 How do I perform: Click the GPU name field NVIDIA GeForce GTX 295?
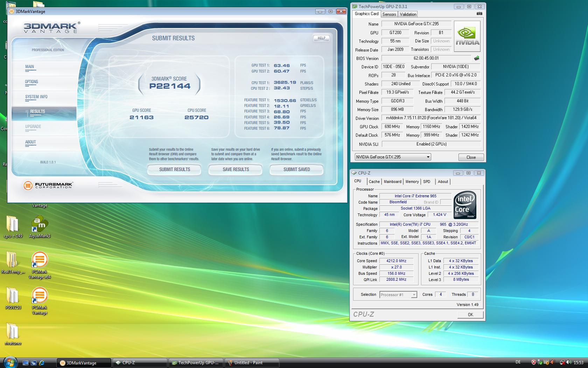416,24
